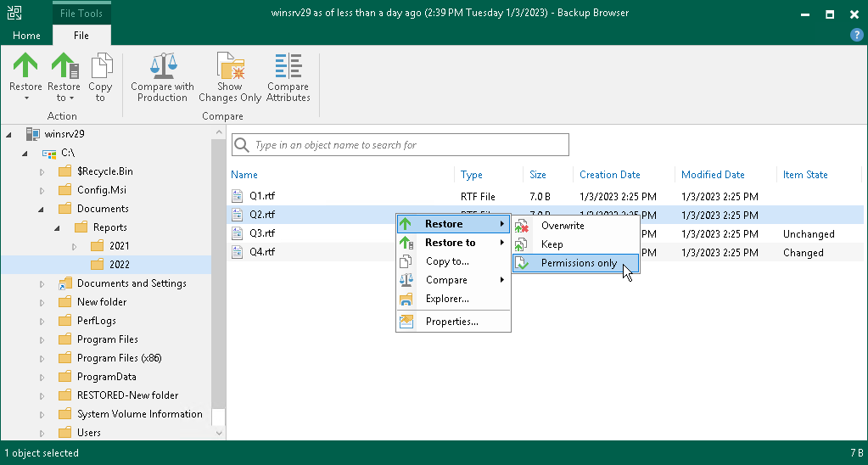Click the $Recycle.Bin folder icon
The image size is (868, 465).
click(64, 171)
